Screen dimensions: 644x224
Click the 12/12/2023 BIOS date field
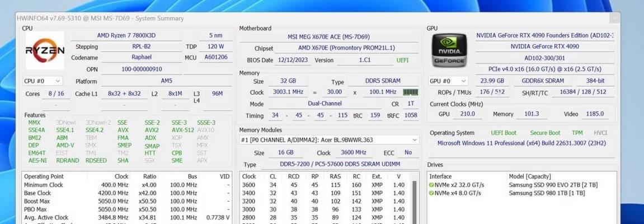pos(293,60)
